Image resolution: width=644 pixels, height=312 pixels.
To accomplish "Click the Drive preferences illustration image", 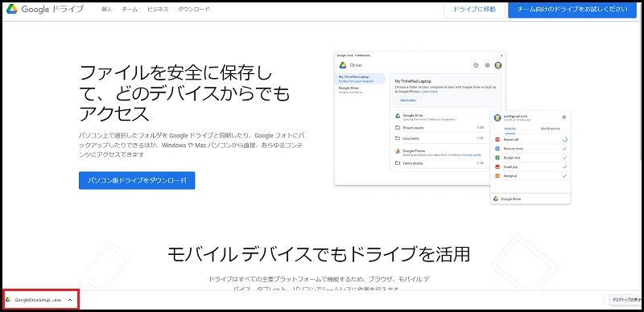I will click(453, 128).
